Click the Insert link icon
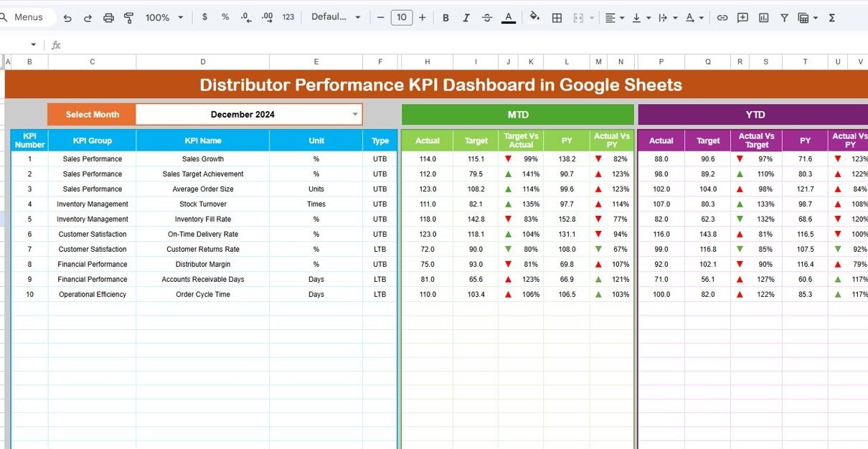868x449 pixels. 722,17
